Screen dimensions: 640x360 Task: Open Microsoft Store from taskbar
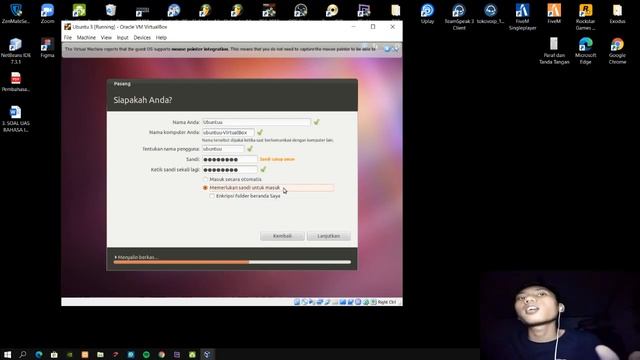(54, 354)
